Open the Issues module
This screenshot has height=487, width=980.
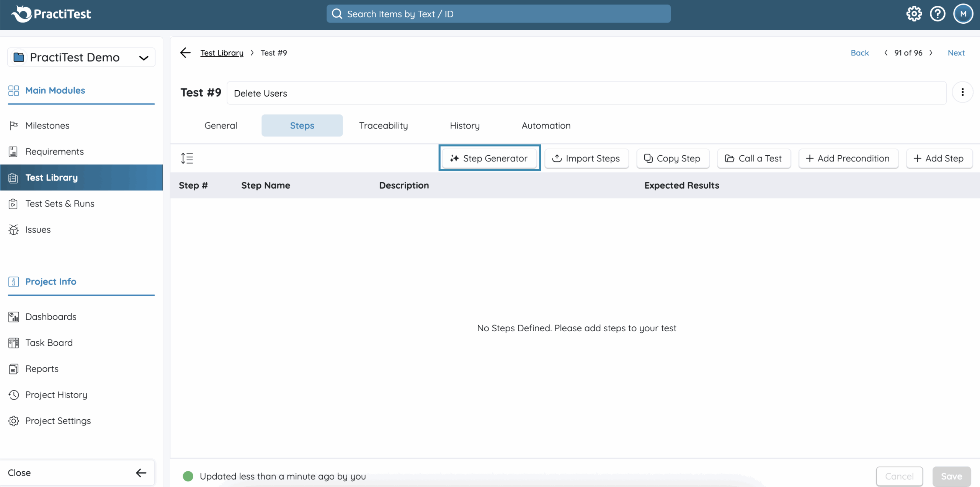coord(38,230)
